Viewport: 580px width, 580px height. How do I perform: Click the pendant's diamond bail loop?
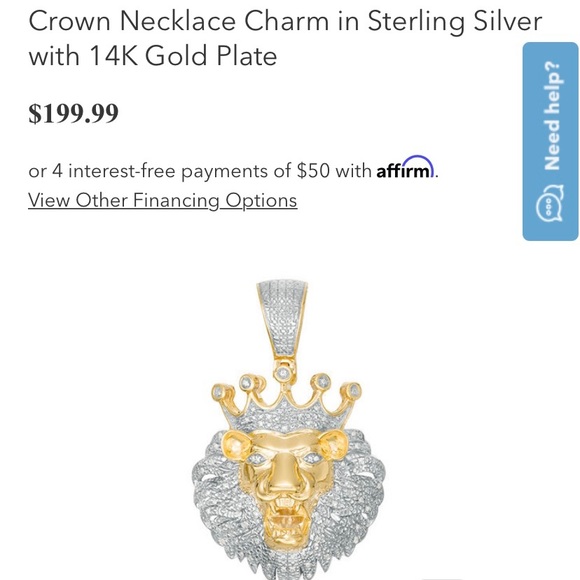tap(282, 318)
